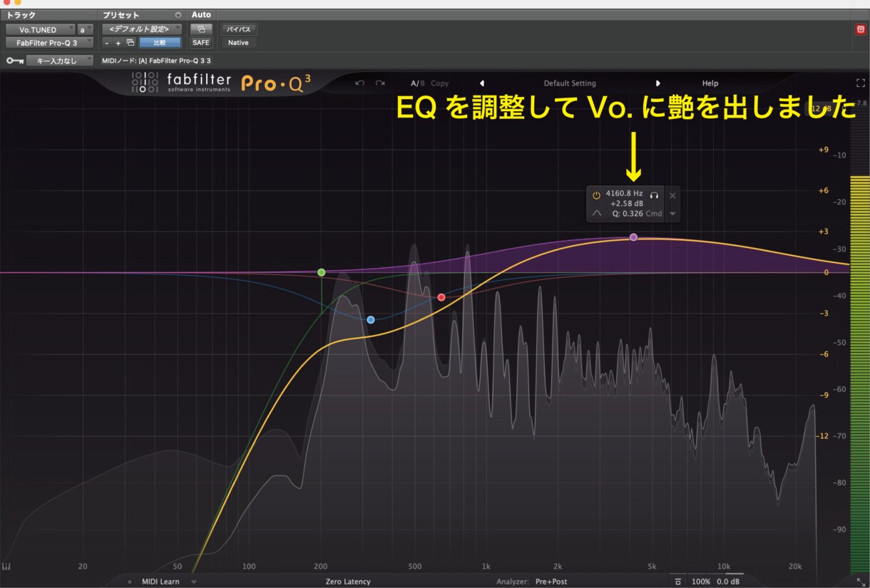Select the red EQ band node

(x=441, y=297)
